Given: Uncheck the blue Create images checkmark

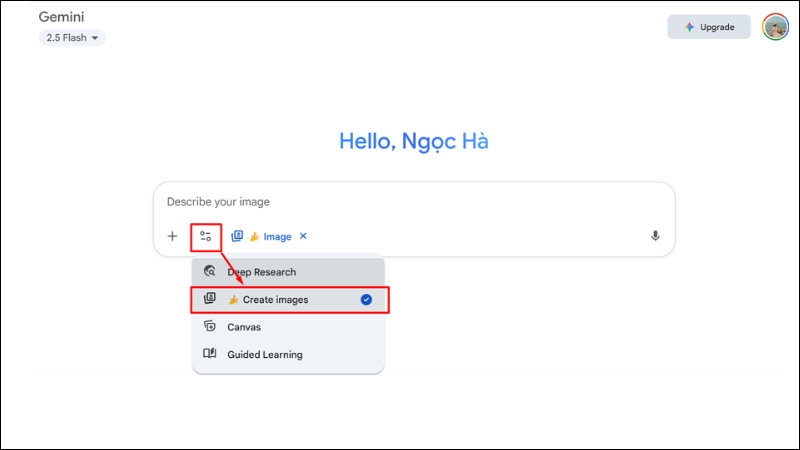Looking at the screenshot, I should pos(366,299).
